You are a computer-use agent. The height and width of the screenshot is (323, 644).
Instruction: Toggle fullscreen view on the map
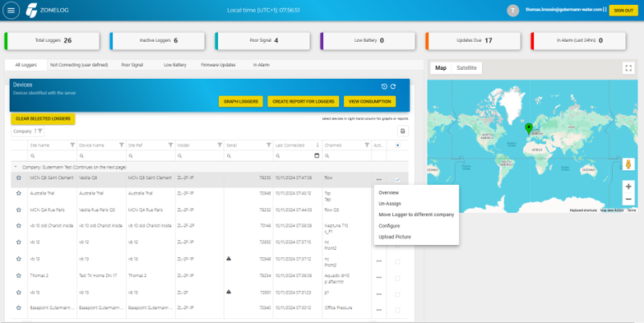pos(628,68)
